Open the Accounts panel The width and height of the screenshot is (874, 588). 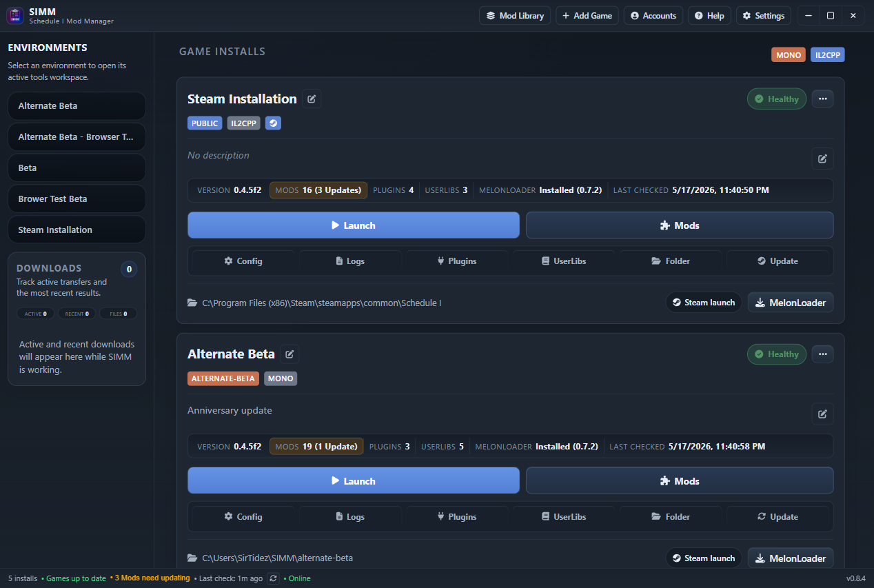[653, 16]
